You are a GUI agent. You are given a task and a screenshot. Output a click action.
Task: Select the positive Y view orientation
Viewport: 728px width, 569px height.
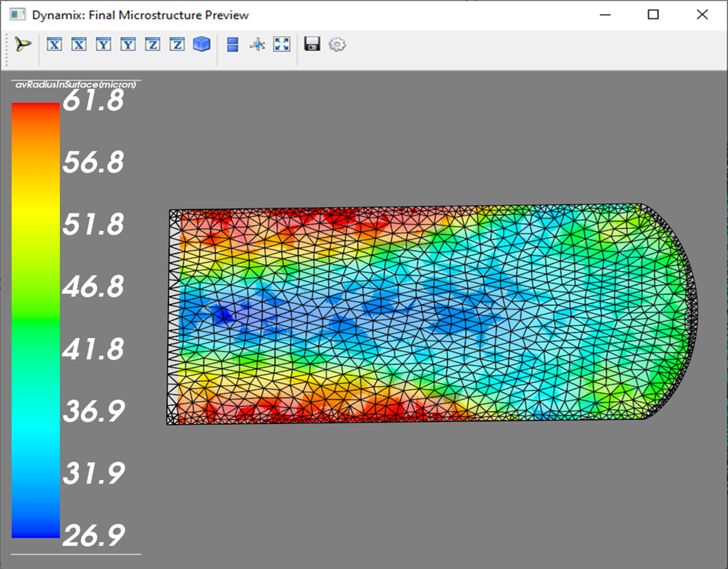(x=103, y=44)
